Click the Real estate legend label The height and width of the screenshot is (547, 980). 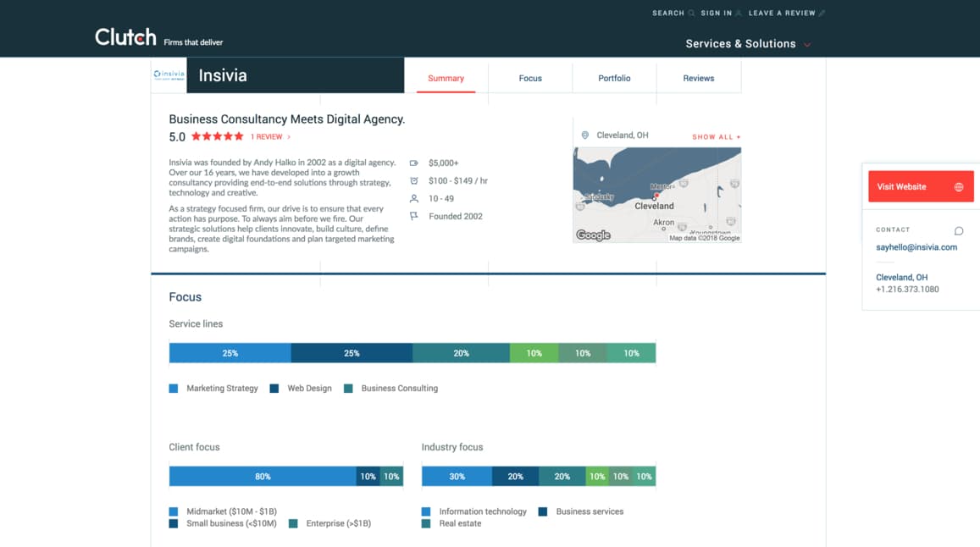point(460,523)
